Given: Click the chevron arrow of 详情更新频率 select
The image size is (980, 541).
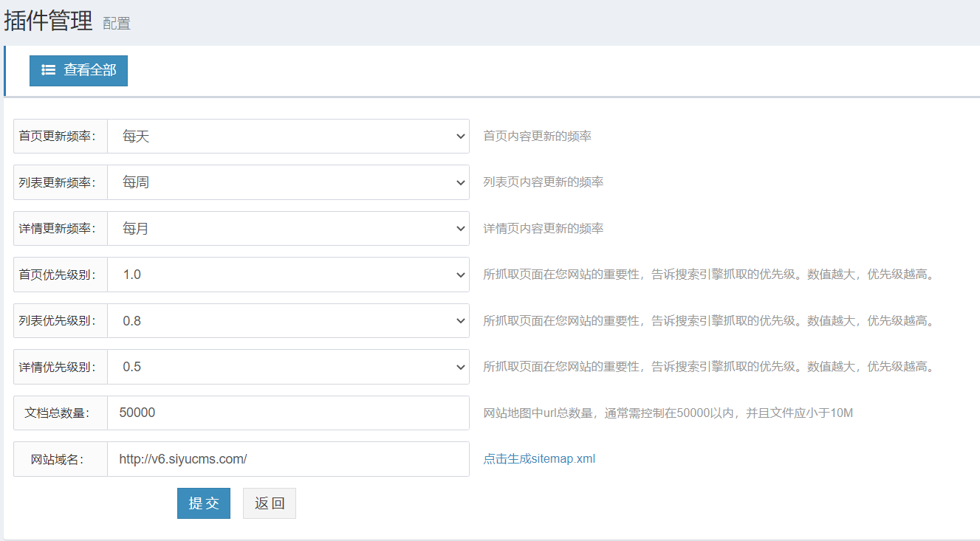Looking at the screenshot, I should [x=461, y=229].
